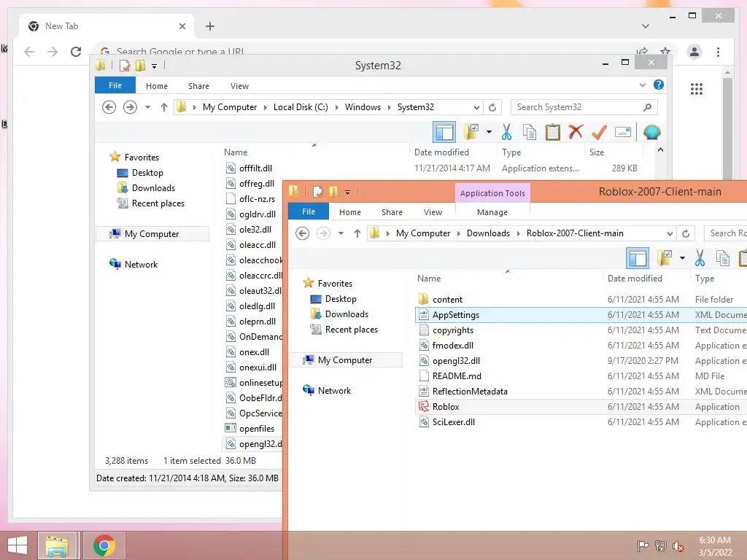Open recent locations dropdown in System32 window
The width and height of the screenshot is (747, 560).
tap(147, 107)
